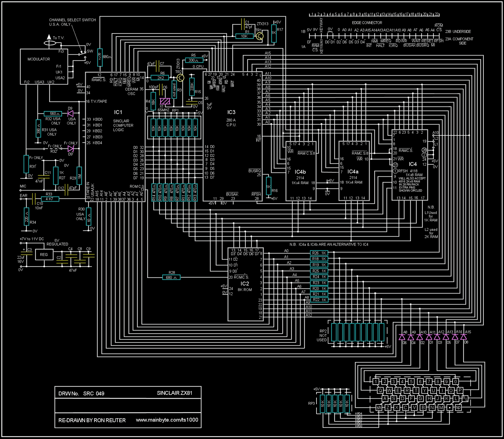Select the 5V REGULATED label
The image size is (504, 439).
(x=57, y=243)
